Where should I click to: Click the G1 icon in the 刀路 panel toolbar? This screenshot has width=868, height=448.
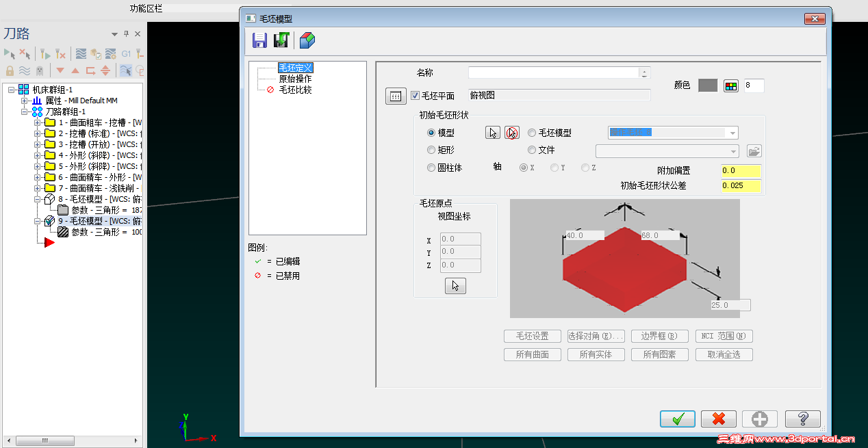tap(125, 53)
